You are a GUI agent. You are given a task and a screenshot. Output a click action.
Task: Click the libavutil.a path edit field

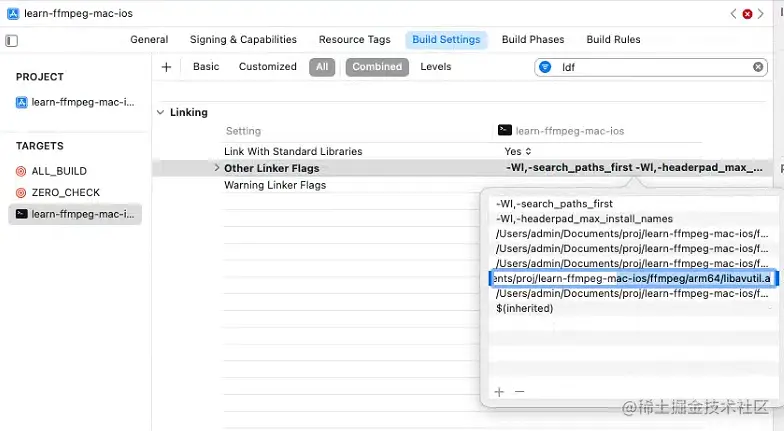point(633,278)
